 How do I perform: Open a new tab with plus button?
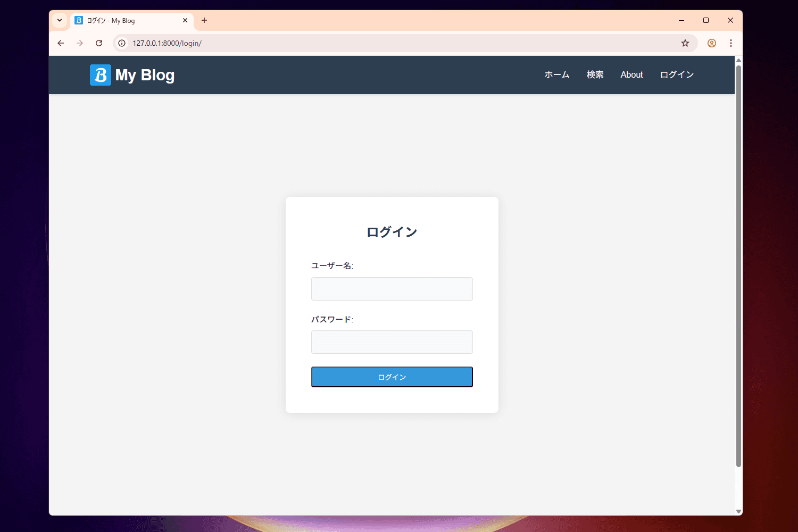tap(204, 20)
